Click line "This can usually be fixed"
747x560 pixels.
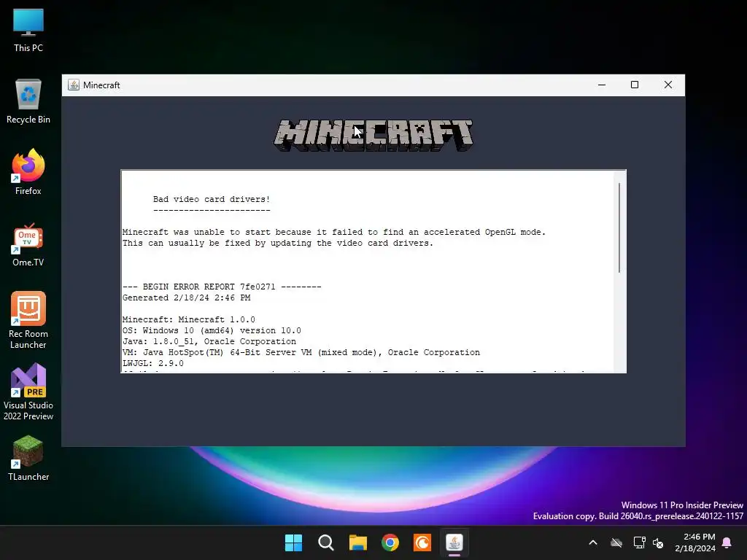[x=278, y=243]
